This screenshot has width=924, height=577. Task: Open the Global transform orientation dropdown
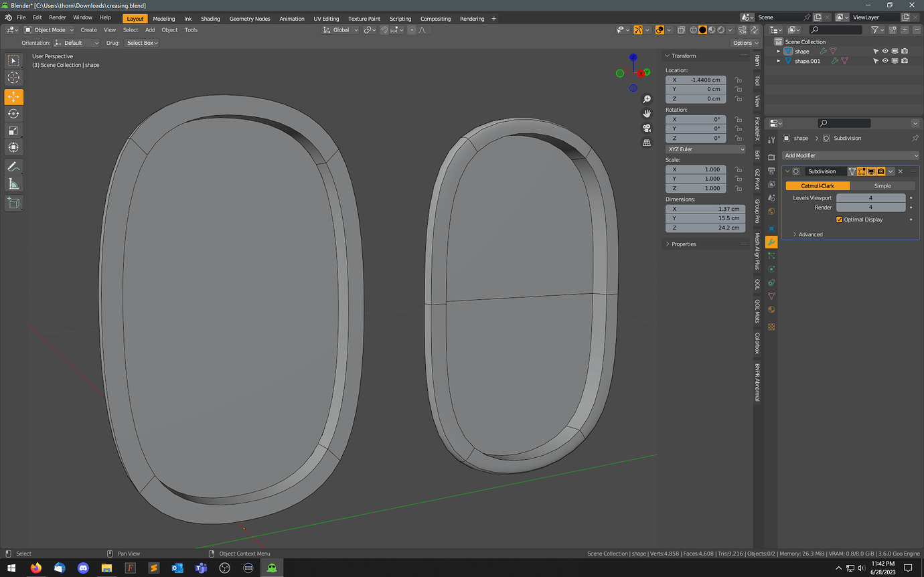click(341, 29)
